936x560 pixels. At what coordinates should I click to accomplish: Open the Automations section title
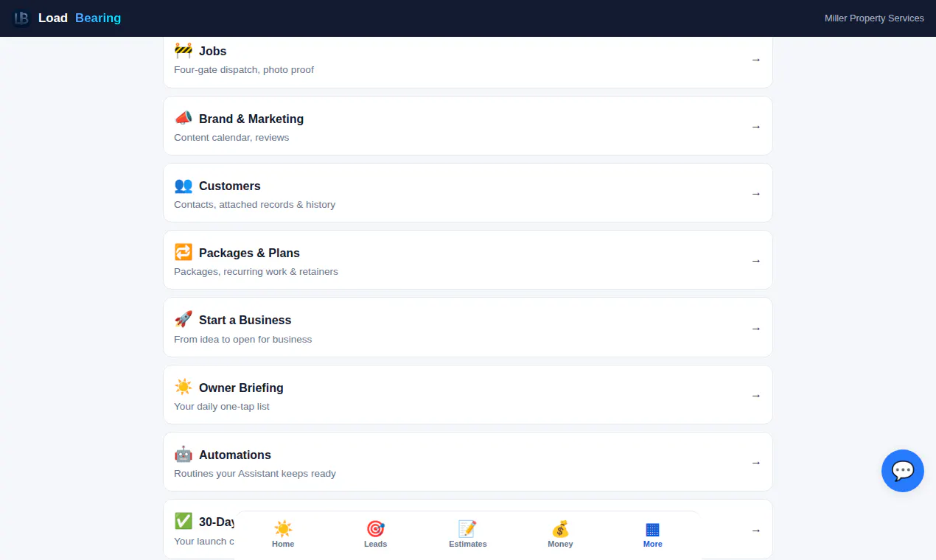pos(235,455)
